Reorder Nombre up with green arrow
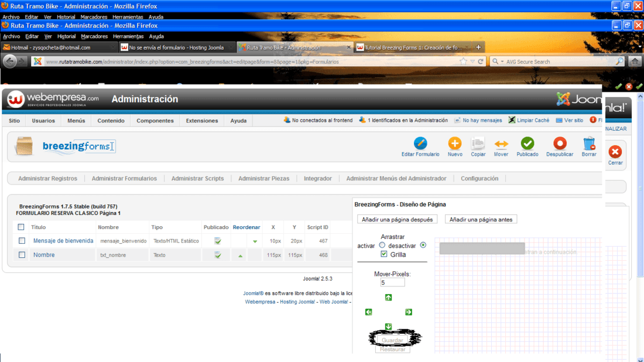Viewport: 644px width, 362px height. 240,255
